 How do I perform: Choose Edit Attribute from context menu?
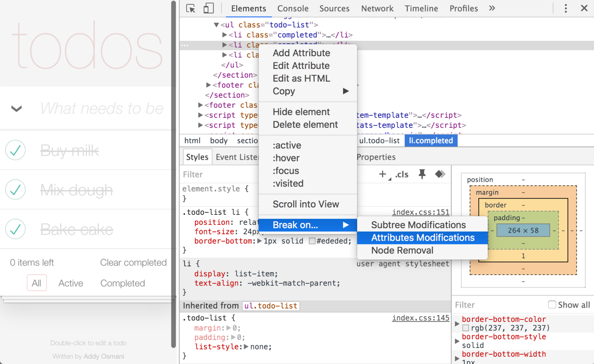pos(308,66)
